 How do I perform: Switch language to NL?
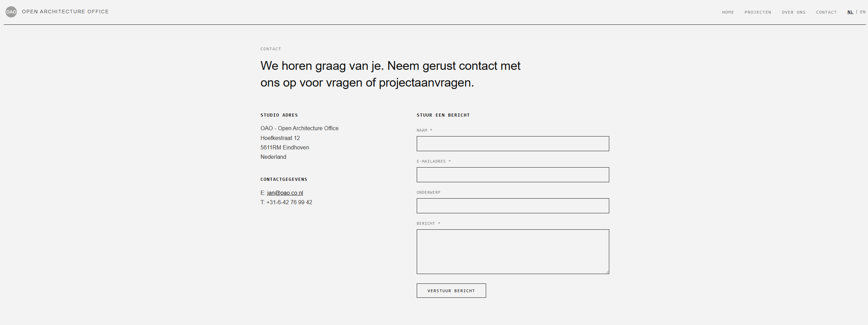pos(850,12)
